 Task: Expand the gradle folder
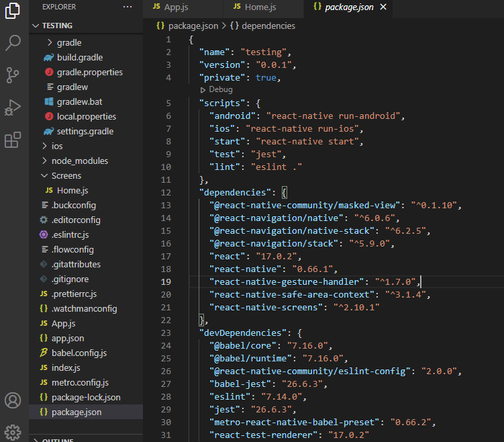click(x=50, y=42)
